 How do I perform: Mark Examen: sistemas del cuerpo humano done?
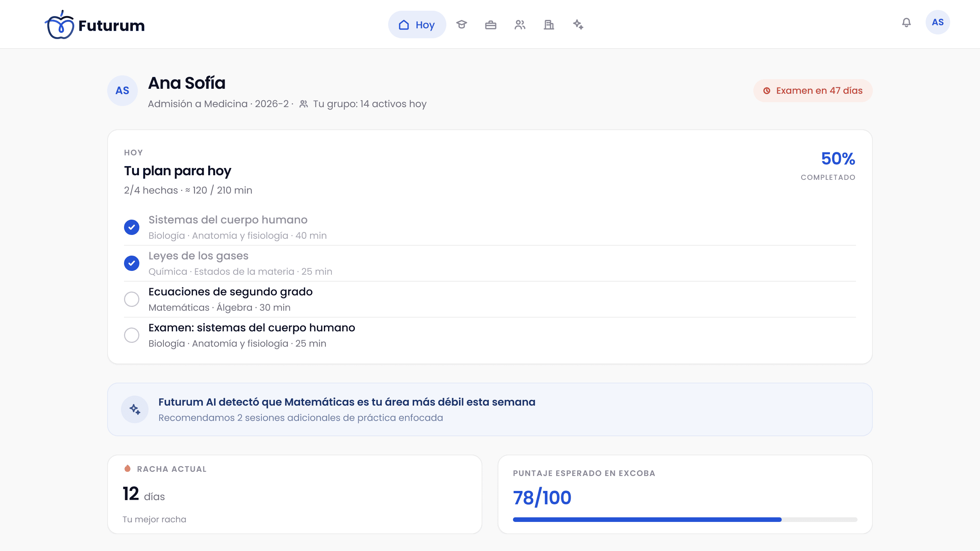click(132, 335)
